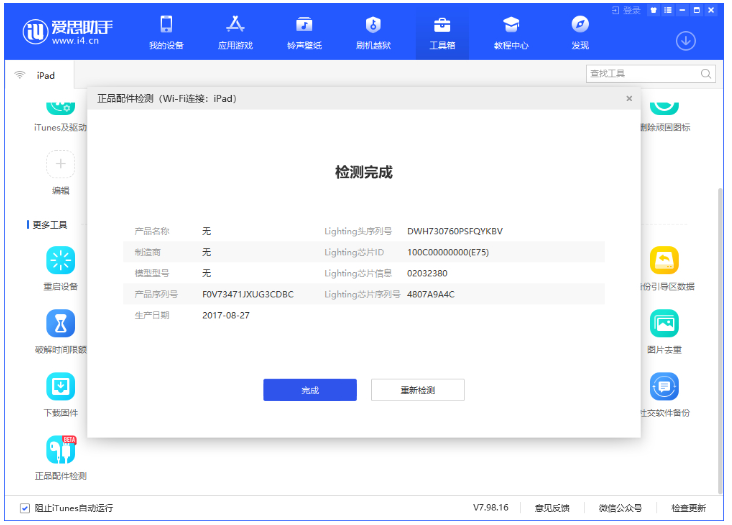Toggle the 阻止iTunes自动运行 checkbox
This screenshot has width=732, height=525.
pos(25,508)
